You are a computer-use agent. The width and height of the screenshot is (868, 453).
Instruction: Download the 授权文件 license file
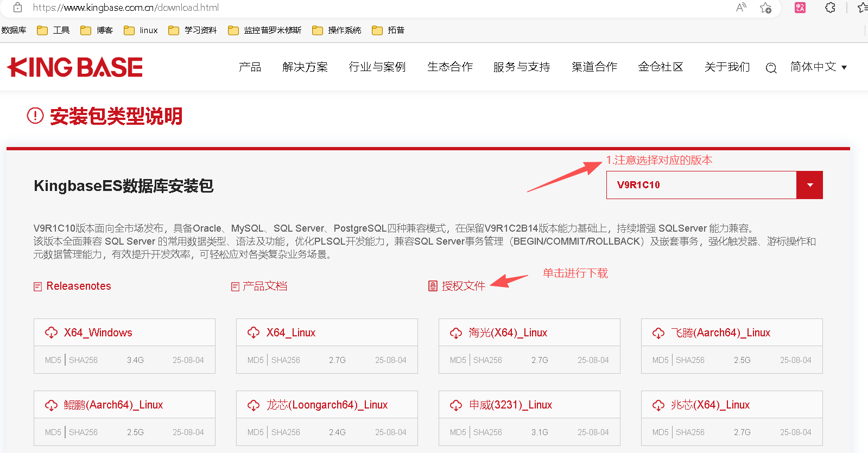click(464, 286)
